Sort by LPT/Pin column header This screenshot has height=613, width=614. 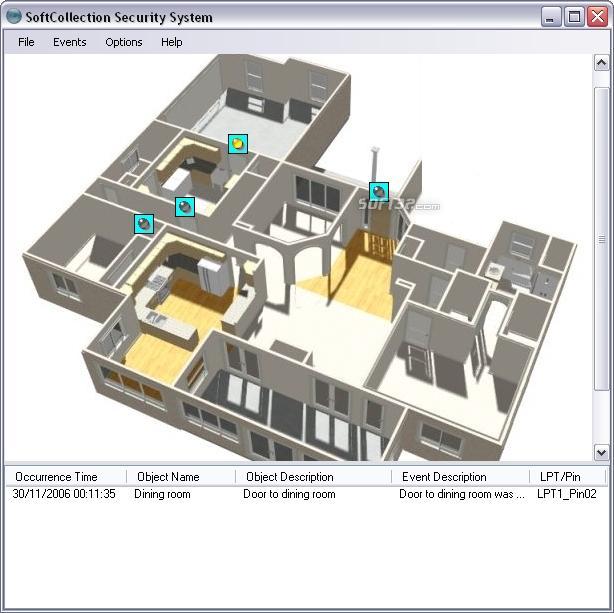click(x=567, y=476)
